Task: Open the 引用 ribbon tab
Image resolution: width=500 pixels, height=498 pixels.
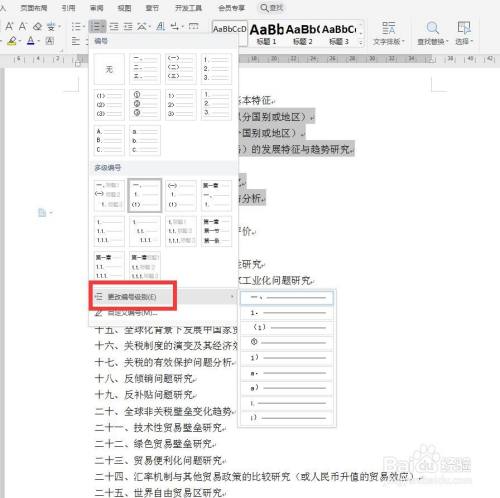Action: coord(68,8)
